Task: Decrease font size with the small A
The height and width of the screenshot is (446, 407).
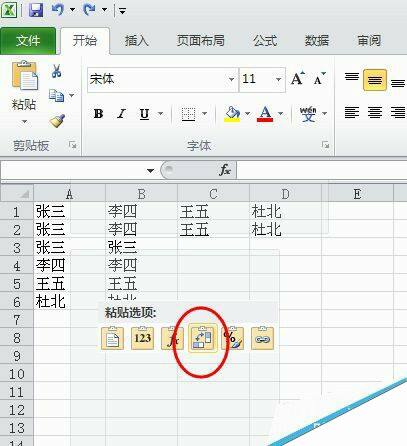Action: click(x=319, y=79)
